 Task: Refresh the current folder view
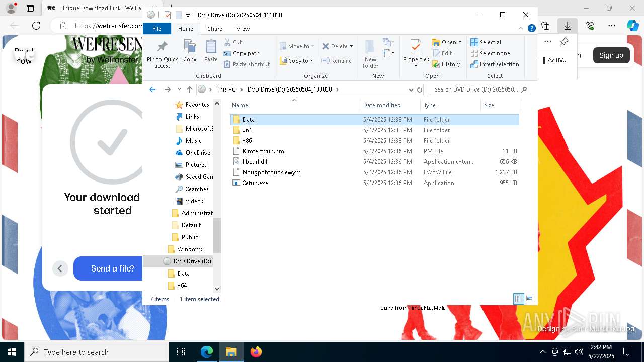pos(420,89)
